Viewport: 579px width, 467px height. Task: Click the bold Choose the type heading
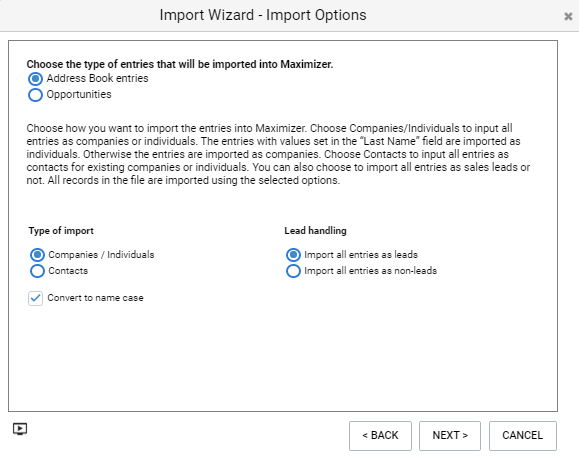tap(180, 64)
